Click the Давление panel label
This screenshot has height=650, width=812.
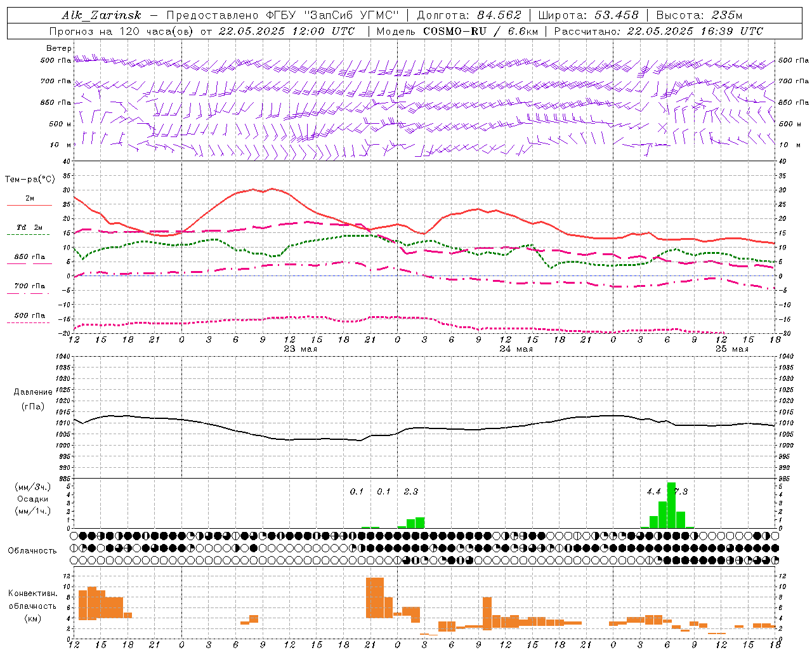(x=33, y=392)
